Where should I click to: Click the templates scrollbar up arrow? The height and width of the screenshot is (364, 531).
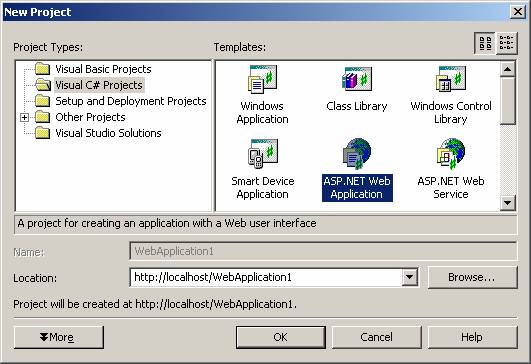tap(507, 69)
